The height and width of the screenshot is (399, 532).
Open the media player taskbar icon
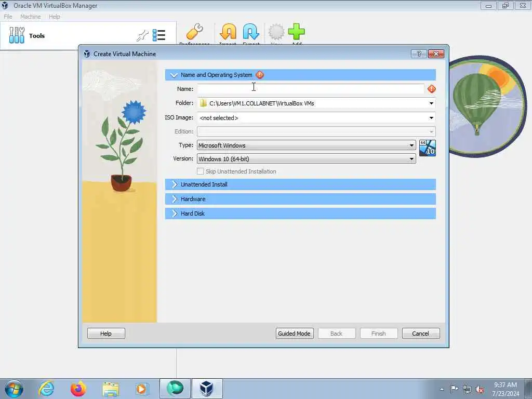tap(141, 389)
